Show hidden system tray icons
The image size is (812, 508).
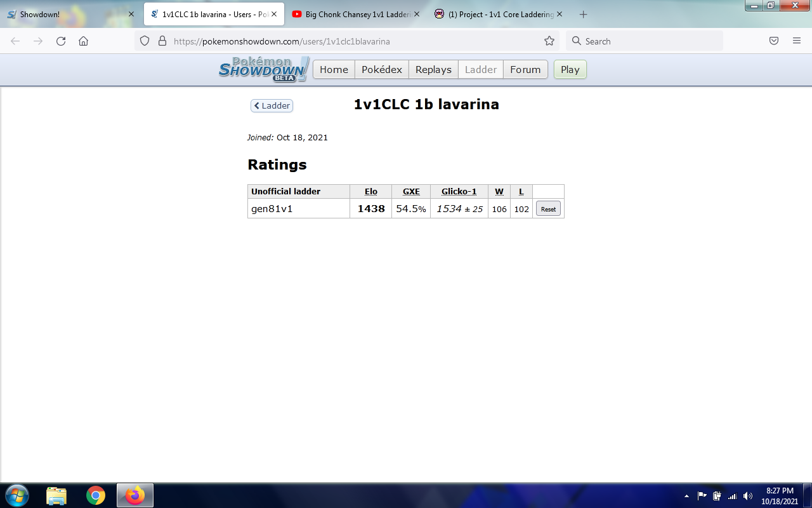coord(686,496)
